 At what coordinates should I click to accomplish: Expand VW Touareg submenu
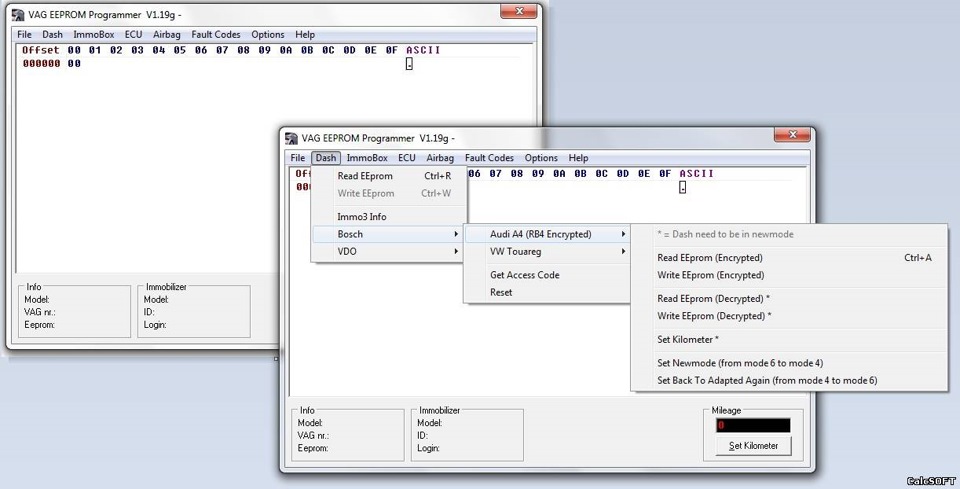click(x=547, y=252)
